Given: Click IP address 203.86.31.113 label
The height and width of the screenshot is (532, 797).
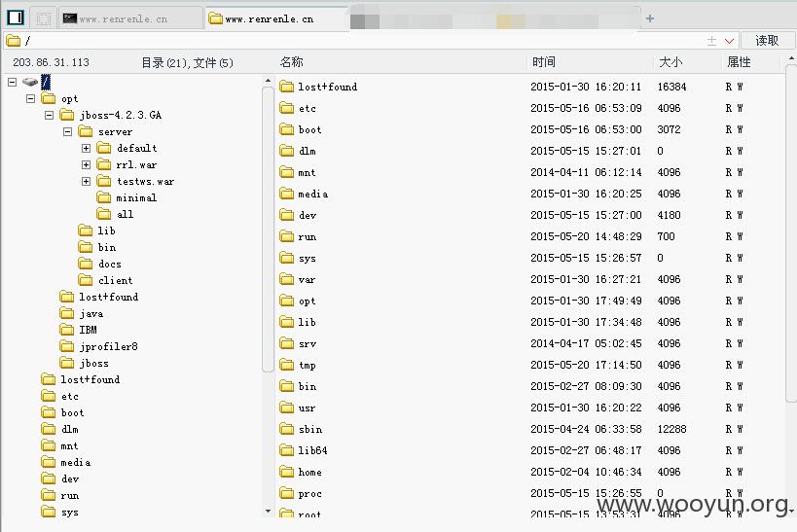Looking at the screenshot, I should tap(51, 62).
